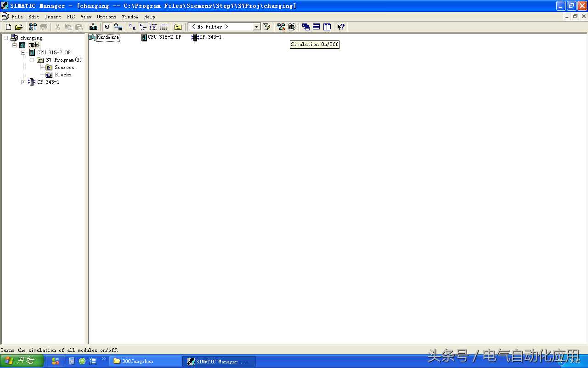Viewport: 588px width, 368px height.
Task: Open the Options menu
Action: tap(107, 17)
